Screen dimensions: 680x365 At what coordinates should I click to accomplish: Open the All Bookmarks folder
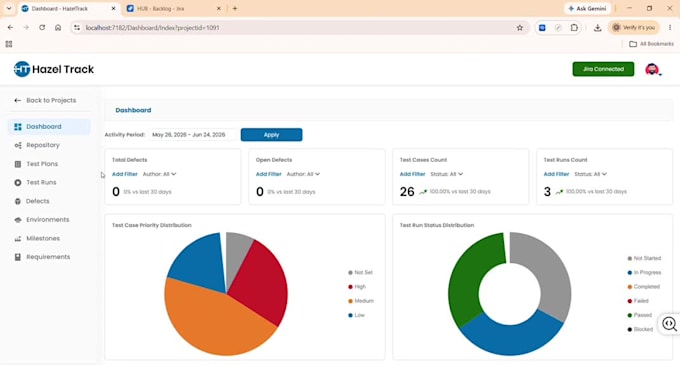(x=651, y=44)
